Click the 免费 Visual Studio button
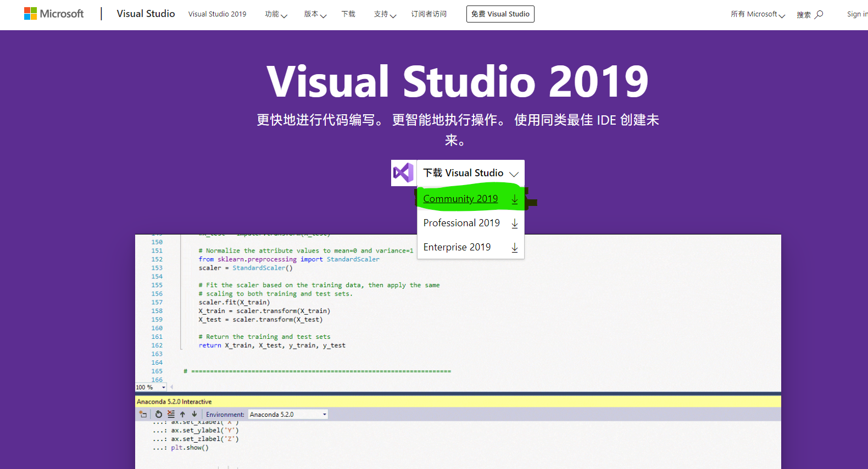This screenshot has height=469, width=868. coord(500,14)
